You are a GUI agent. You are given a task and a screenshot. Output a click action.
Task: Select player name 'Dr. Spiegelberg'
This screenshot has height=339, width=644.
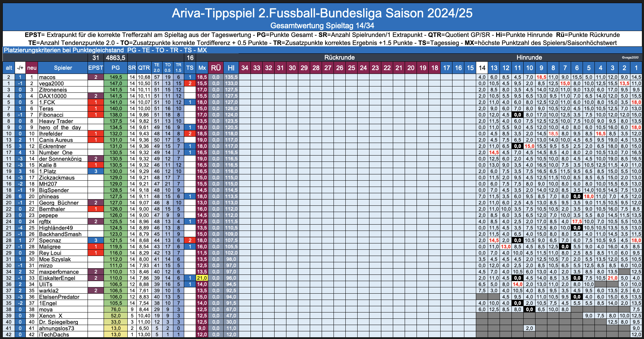tap(59, 322)
